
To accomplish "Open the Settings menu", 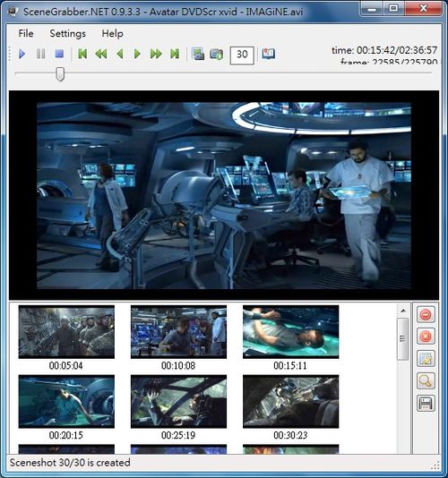I will [x=68, y=33].
